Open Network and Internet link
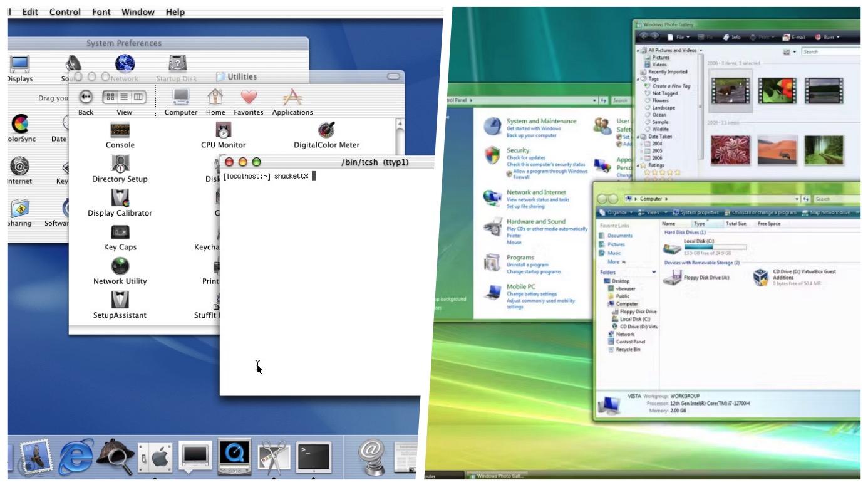This screenshot has height=487, width=868. pyautogui.click(x=536, y=192)
